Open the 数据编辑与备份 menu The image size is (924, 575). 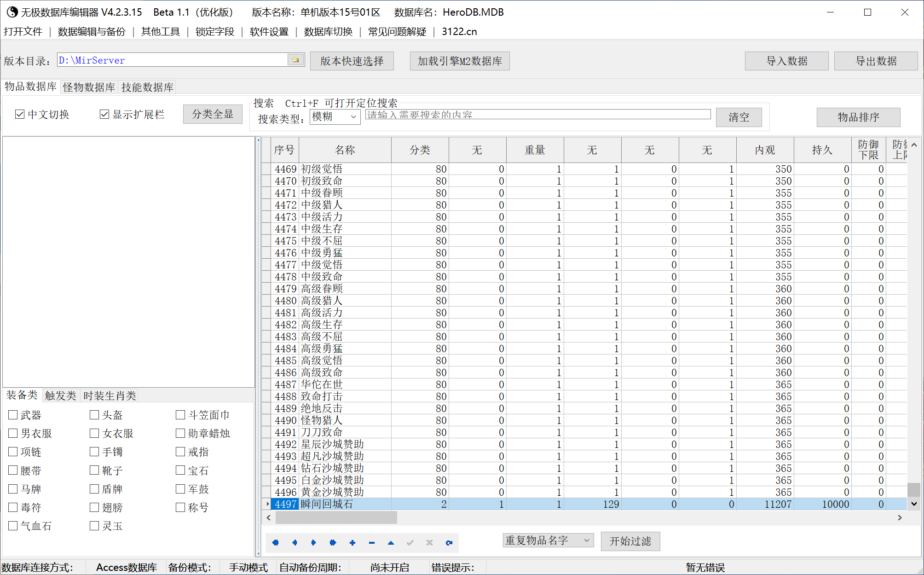(92, 32)
